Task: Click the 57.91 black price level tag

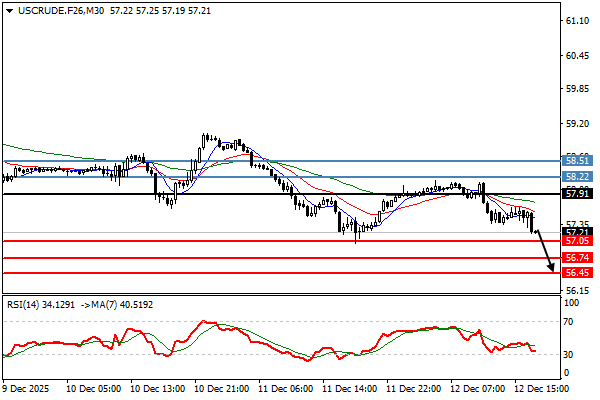Action: tap(578, 194)
